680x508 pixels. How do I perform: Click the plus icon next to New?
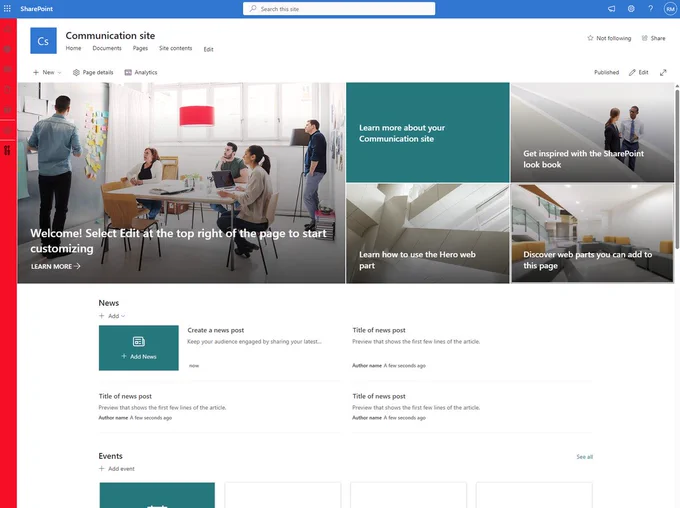point(36,72)
